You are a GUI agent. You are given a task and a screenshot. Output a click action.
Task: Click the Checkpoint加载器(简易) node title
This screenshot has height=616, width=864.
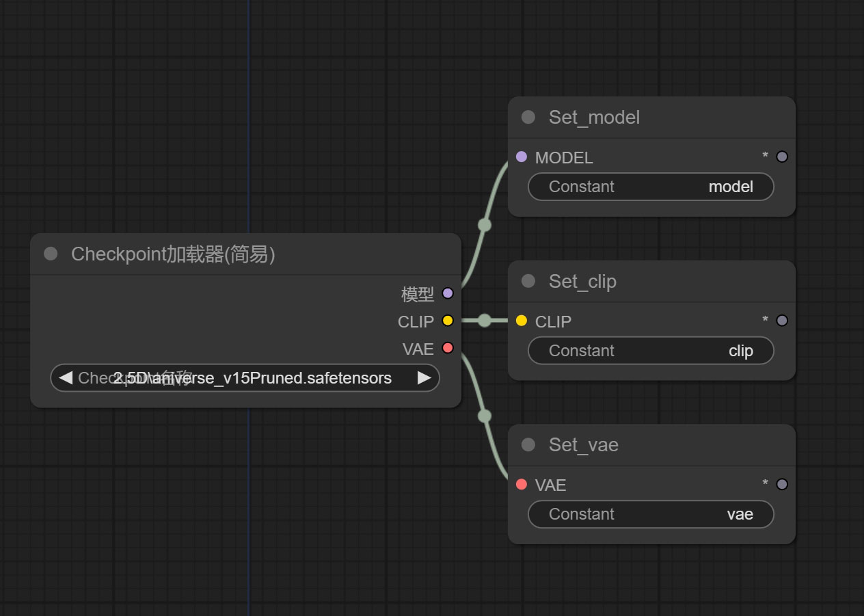(x=173, y=254)
